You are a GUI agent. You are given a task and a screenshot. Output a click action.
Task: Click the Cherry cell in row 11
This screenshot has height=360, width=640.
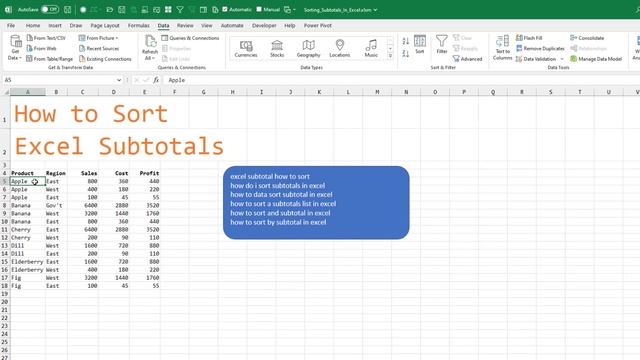[x=28, y=230]
